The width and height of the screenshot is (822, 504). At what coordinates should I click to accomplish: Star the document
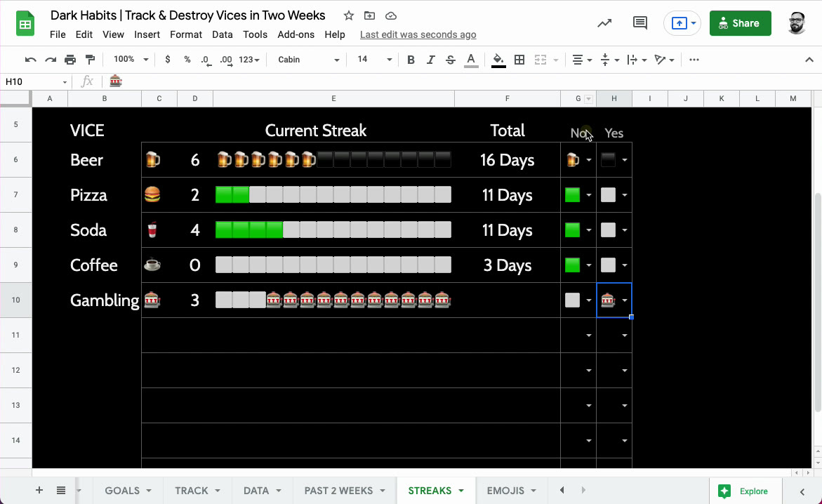pyautogui.click(x=349, y=15)
